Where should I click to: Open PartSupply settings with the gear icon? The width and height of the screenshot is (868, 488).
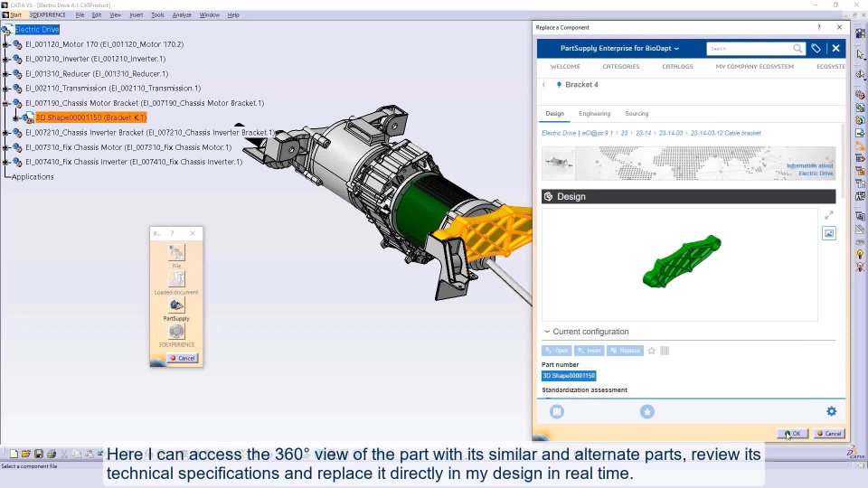[832, 411]
